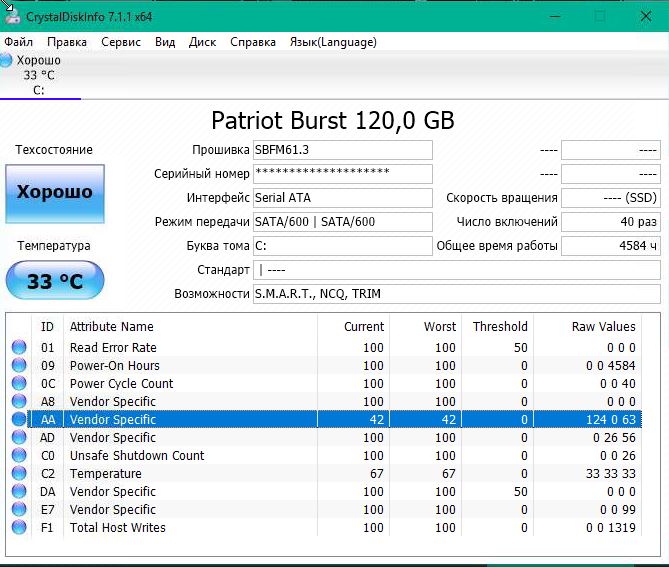Click the Режим передачи field SATA/600
This screenshot has width=669, height=567.
pyautogui.click(x=343, y=221)
